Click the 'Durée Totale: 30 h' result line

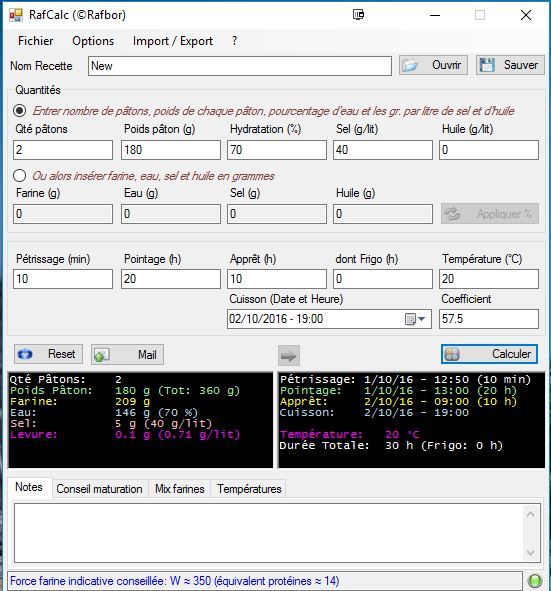(x=391, y=446)
